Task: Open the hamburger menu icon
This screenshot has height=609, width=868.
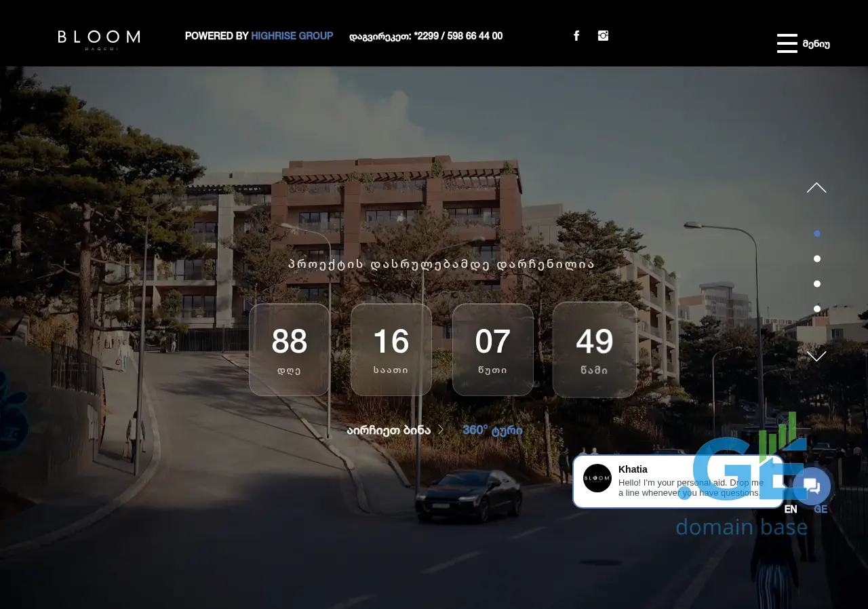Action: [787, 43]
